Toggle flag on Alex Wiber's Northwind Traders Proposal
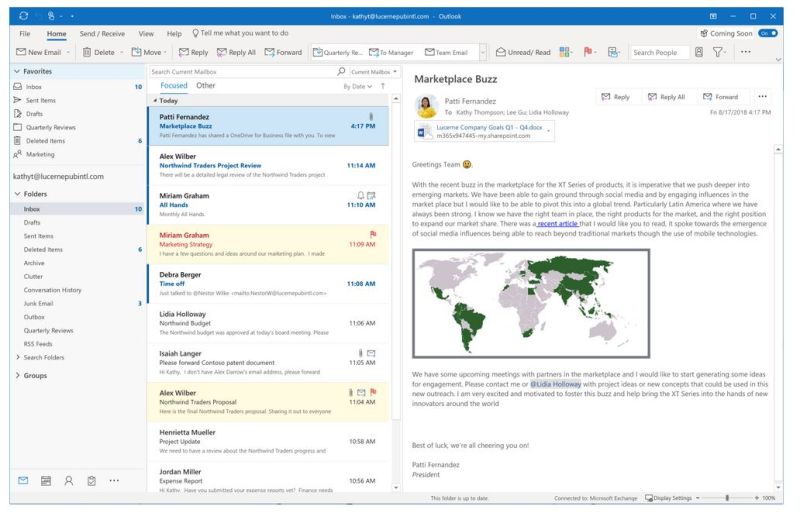This screenshot has height=513, width=800. [x=372, y=392]
